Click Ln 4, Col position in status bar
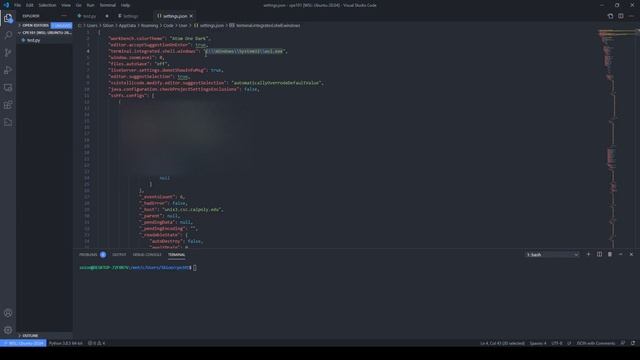This screenshot has height=360, width=640. point(502,343)
